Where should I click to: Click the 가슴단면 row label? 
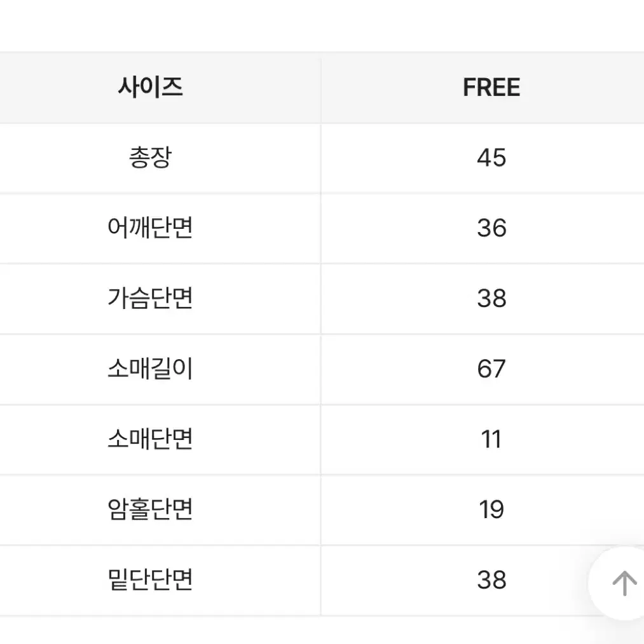(x=150, y=298)
